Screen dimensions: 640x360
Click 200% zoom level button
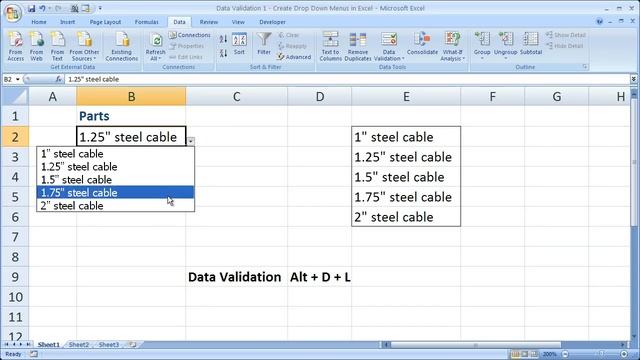[x=550, y=354]
